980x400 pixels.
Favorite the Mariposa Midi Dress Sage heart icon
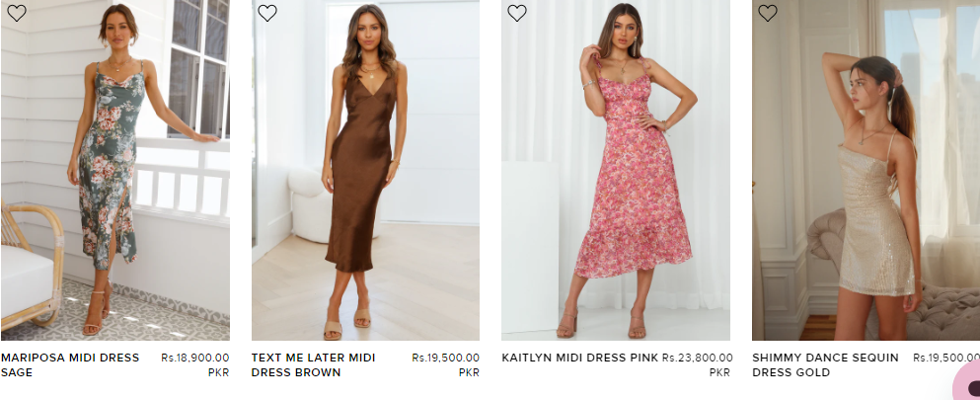click(17, 13)
